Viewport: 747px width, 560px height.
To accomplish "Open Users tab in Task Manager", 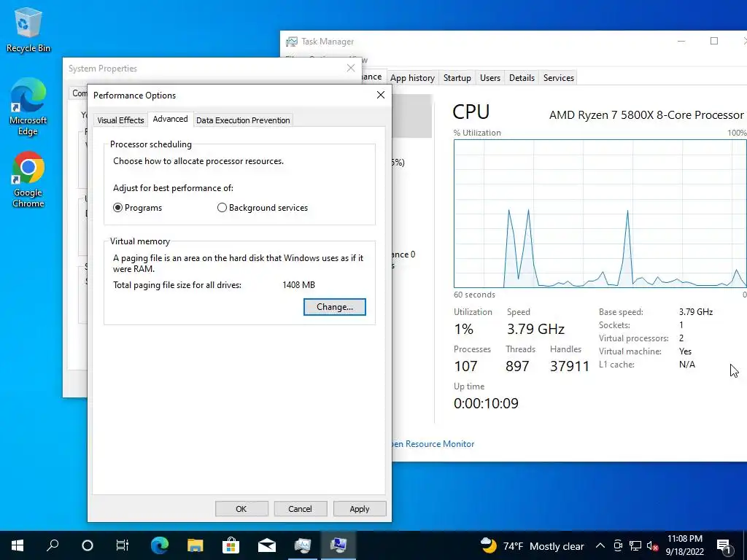I will 489,77.
